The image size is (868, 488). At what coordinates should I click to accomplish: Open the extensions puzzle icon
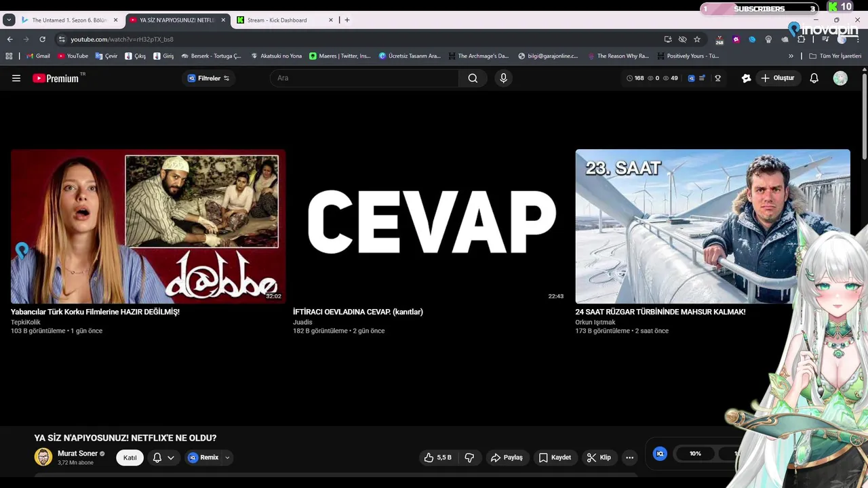[801, 39]
